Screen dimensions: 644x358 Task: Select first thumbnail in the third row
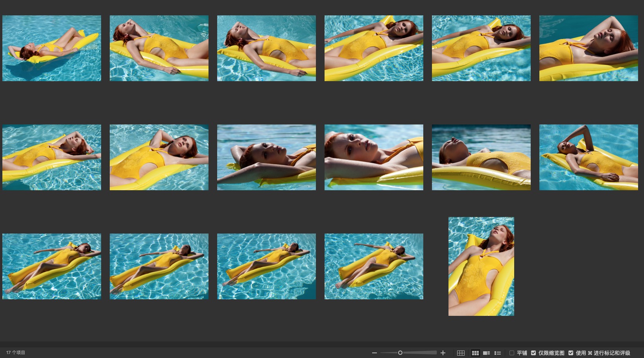(52, 266)
